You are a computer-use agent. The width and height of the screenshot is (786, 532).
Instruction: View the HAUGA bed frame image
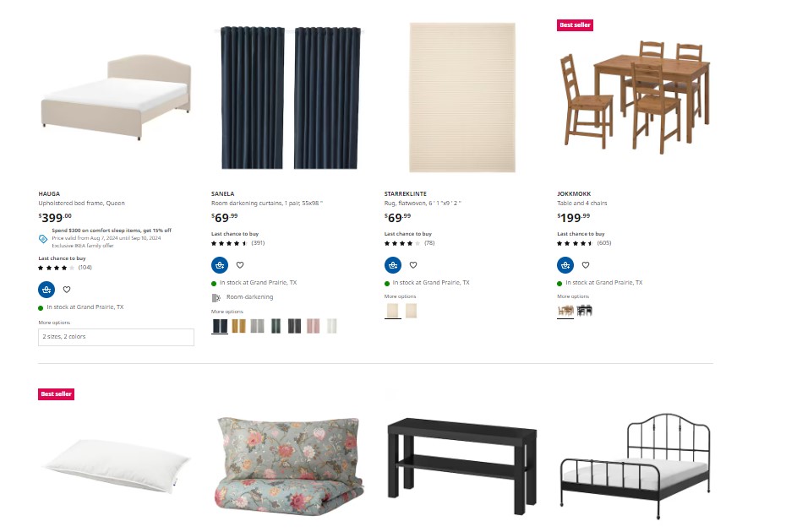click(x=116, y=97)
